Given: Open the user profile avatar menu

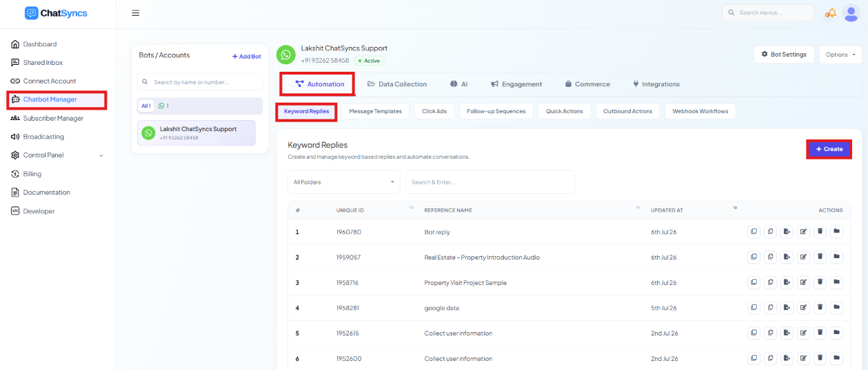Looking at the screenshot, I should coord(851,13).
